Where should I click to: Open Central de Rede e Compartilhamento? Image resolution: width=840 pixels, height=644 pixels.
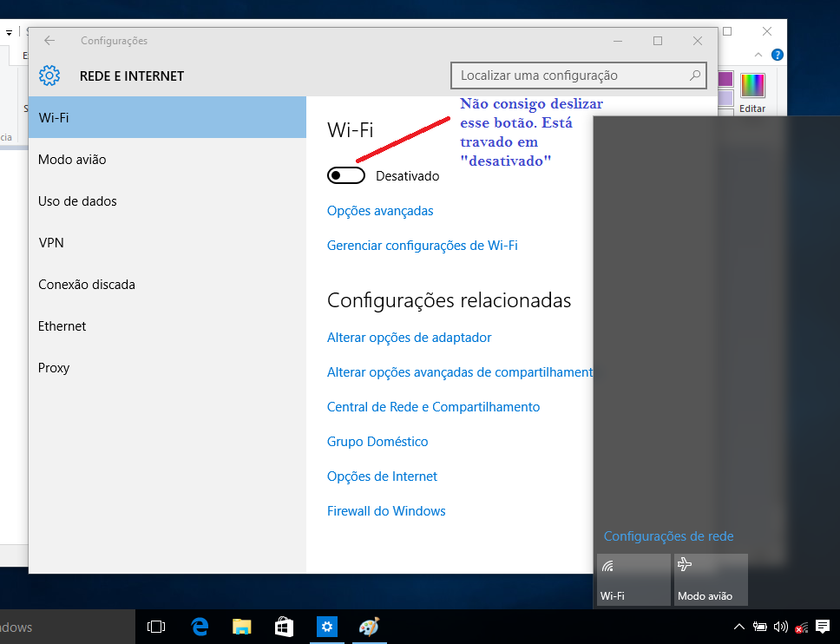pyautogui.click(x=433, y=407)
